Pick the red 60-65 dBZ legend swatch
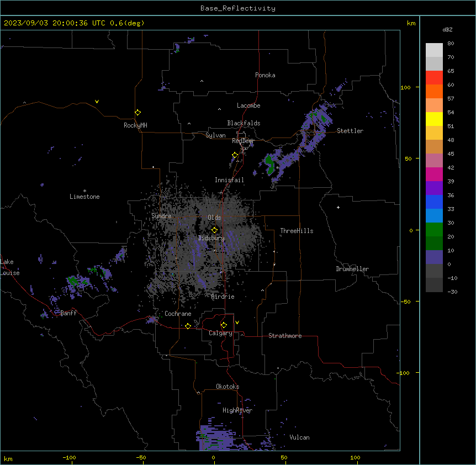 pyautogui.click(x=434, y=78)
